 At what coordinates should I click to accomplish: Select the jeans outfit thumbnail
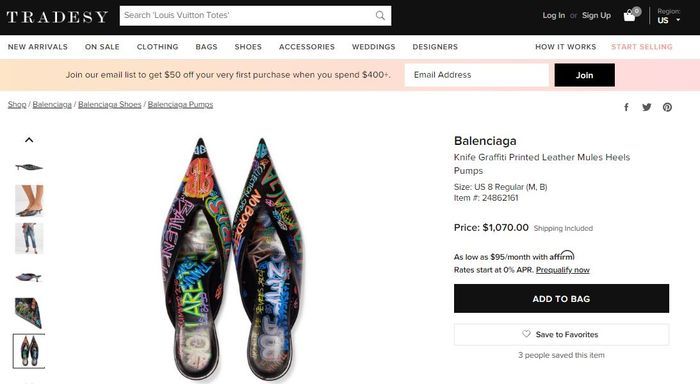[x=29, y=238]
